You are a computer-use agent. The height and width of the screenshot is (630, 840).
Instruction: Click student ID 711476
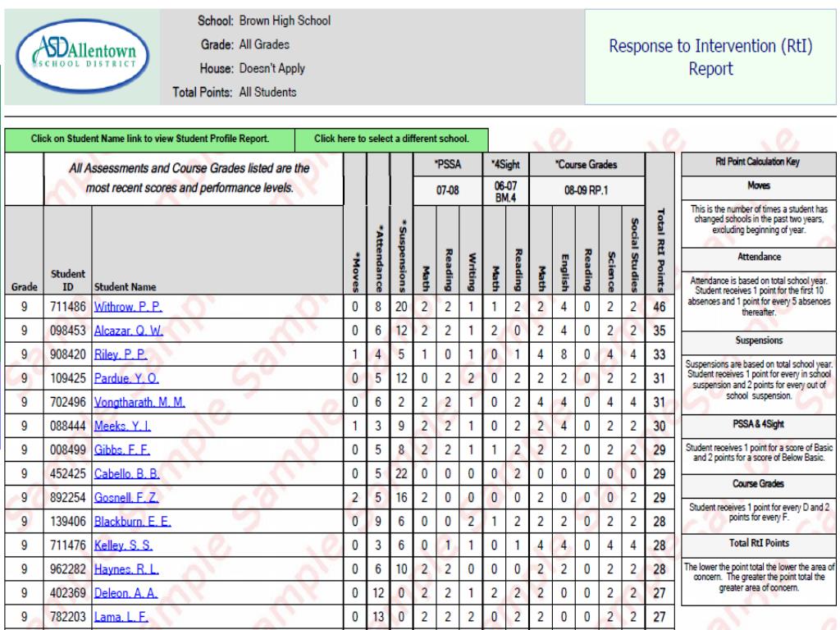pos(67,546)
